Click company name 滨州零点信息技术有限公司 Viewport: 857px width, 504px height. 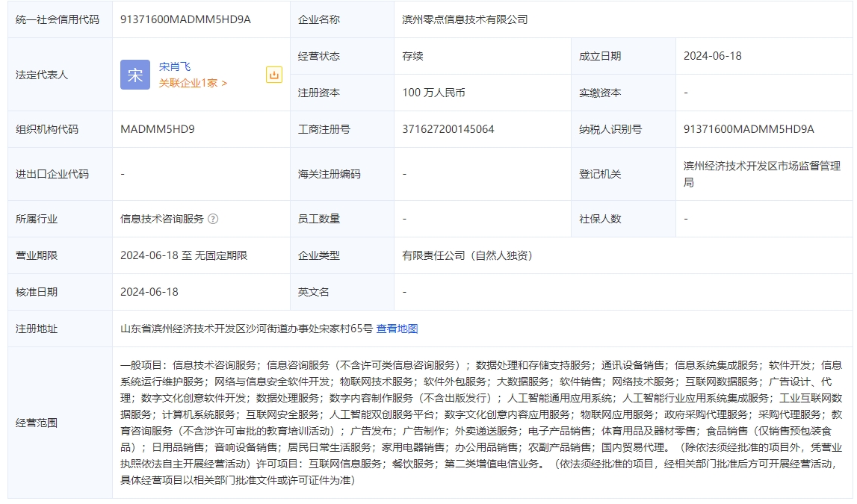click(465, 19)
